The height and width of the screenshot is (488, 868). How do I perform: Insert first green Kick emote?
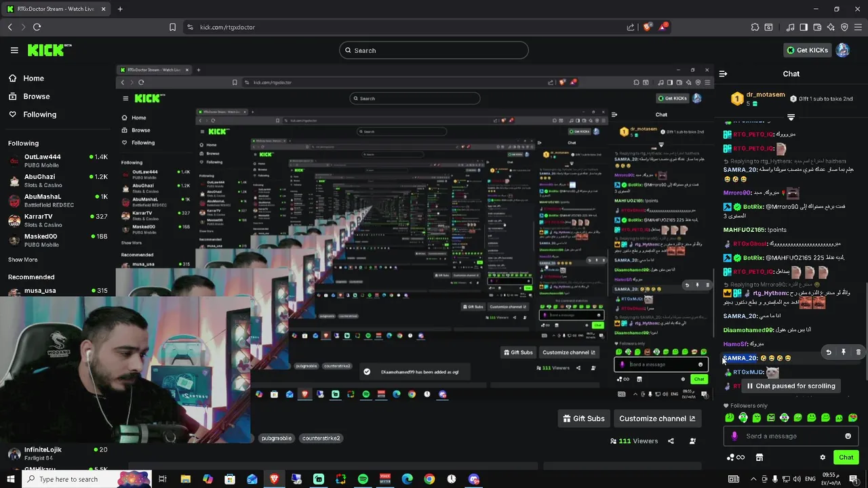tap(730, 418)
